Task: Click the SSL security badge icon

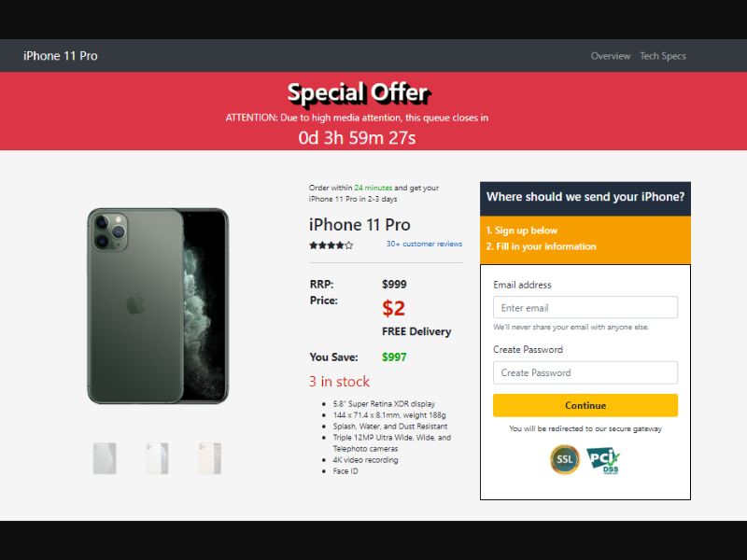Action: point(565,459)
